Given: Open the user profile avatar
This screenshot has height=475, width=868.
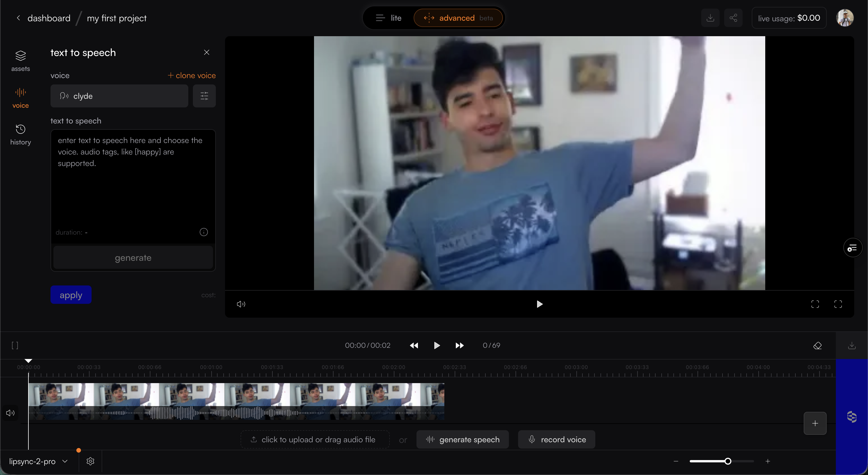Looking at the screenshot, I should [x=845, y=18].
